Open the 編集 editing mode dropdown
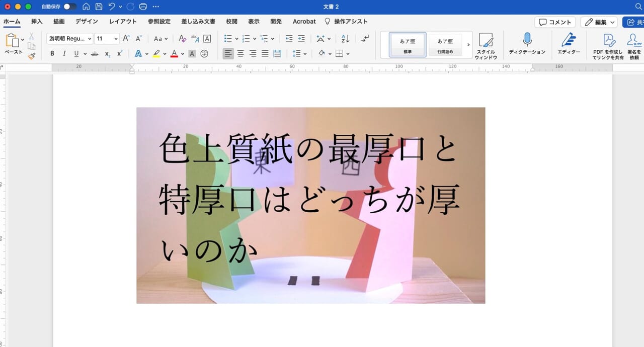 598,22
